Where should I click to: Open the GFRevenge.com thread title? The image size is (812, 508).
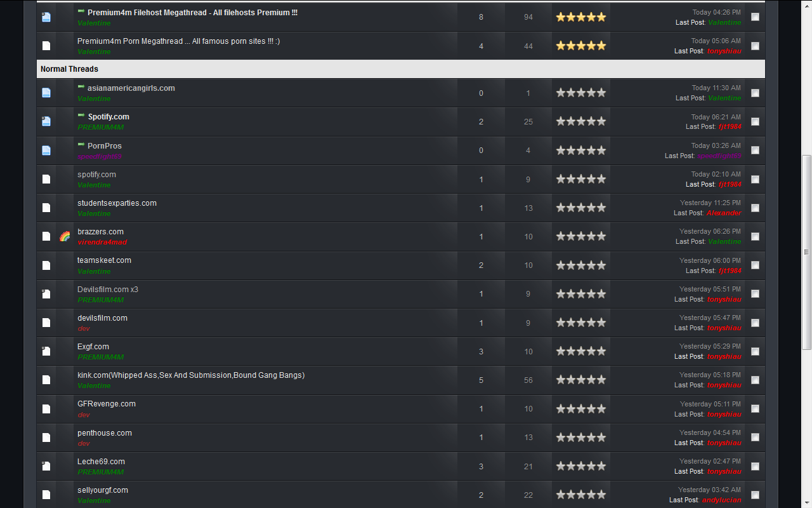tap(107, 404)
